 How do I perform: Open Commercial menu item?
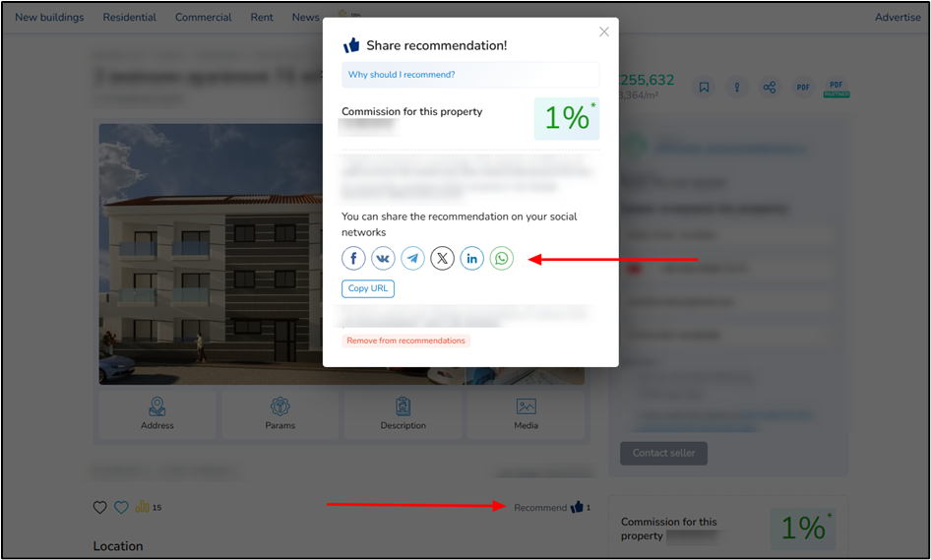point(203,17)
